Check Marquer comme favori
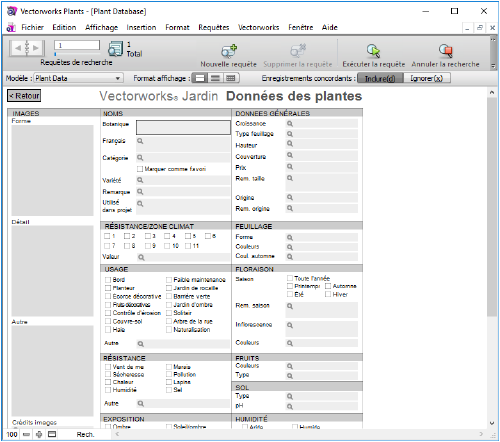The height and width of the screenshot is (442, 500). tap(140, 169)
